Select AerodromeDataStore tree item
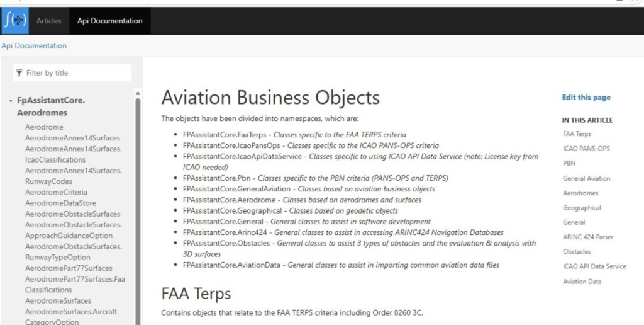The image size is (644, 325). pyautogui.click(x=60, y=203)
